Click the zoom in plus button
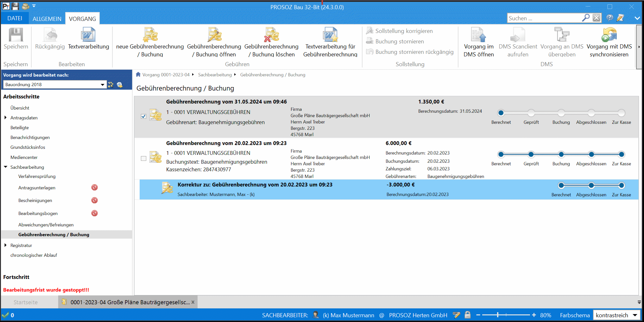 (534, 315)
